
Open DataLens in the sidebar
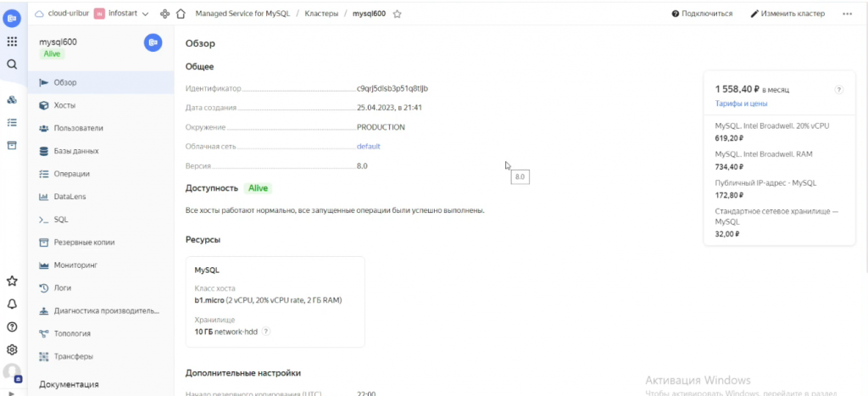(x=101, y=197)
